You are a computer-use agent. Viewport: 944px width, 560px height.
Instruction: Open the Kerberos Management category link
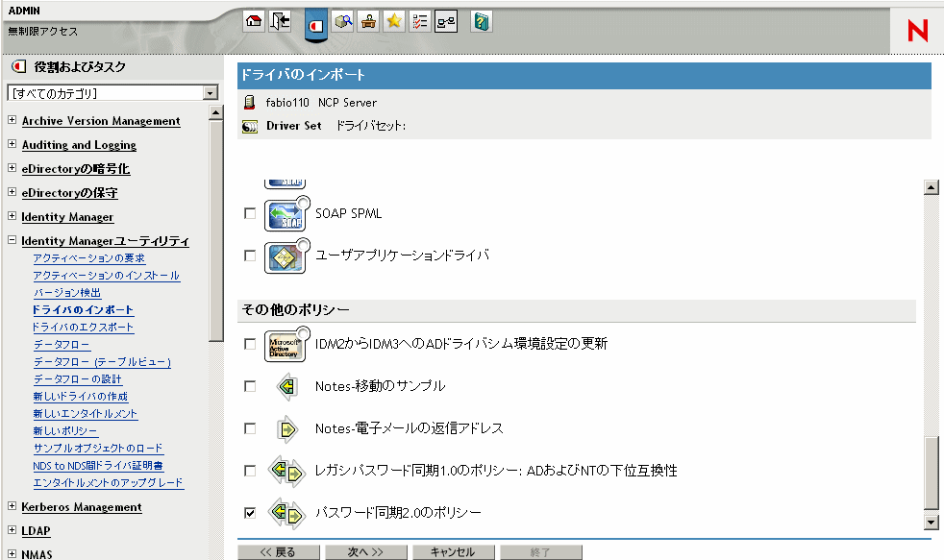coord(82,507)
